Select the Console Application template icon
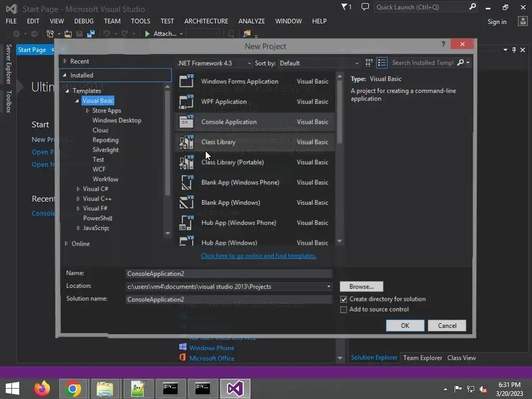This screenshot has height=399, width=532. 187,122
